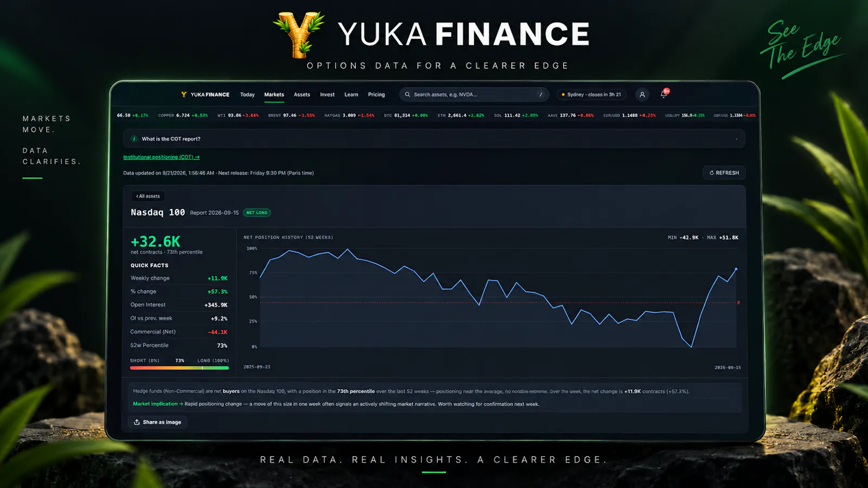Click the SOL 111.42 ticker item
This screenshot has height=488, width=868.
[x=516, y=115]
